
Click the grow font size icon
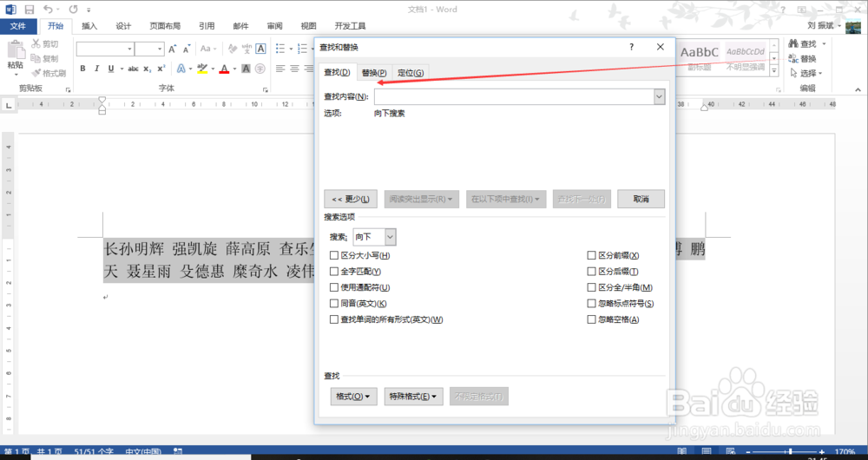coord(173,49)
